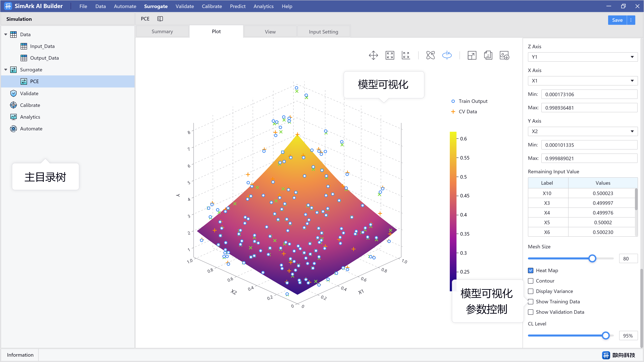Click the Automate icon in sidebar
The width and height of the screenshot is (644, 362).
[x=13, y=129]
